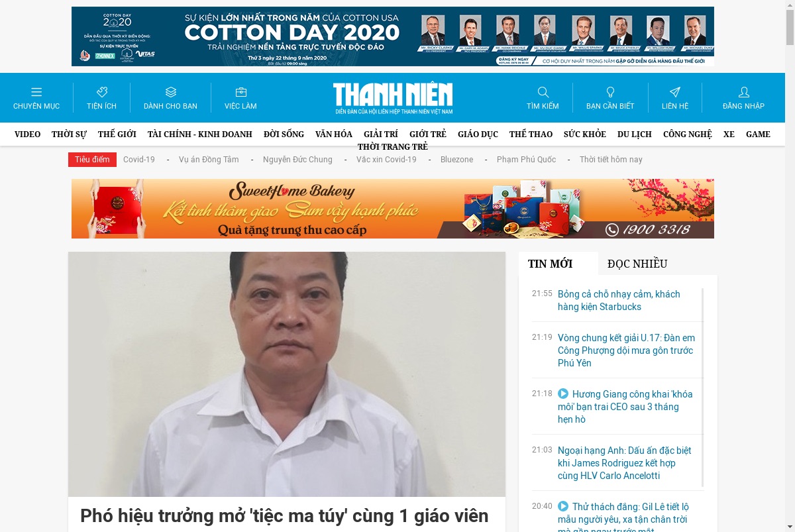Open the Tìm kiếm magnifier icon
Image resolution: width=795 pixels, height=532 pixels.
[x=543, y=92]
